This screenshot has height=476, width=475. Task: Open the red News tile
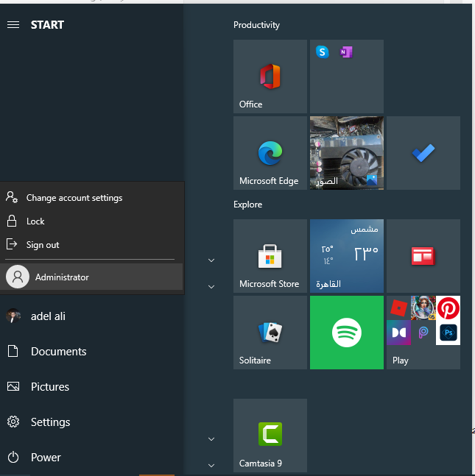point(423,256)
